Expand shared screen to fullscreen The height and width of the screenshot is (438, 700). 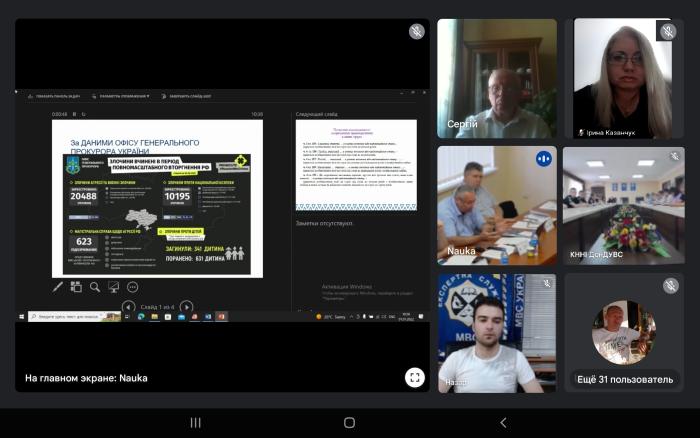coord(414,377)
